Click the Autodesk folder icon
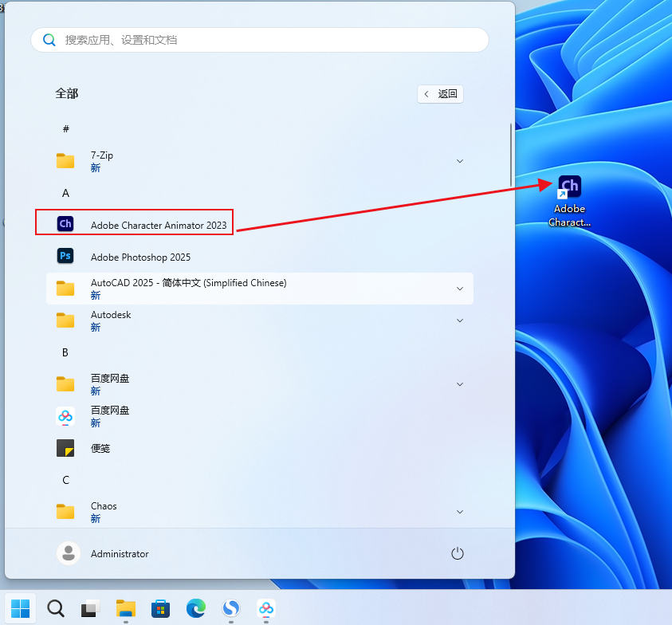This screenshot has width=672, height=625. pos(65,320)
